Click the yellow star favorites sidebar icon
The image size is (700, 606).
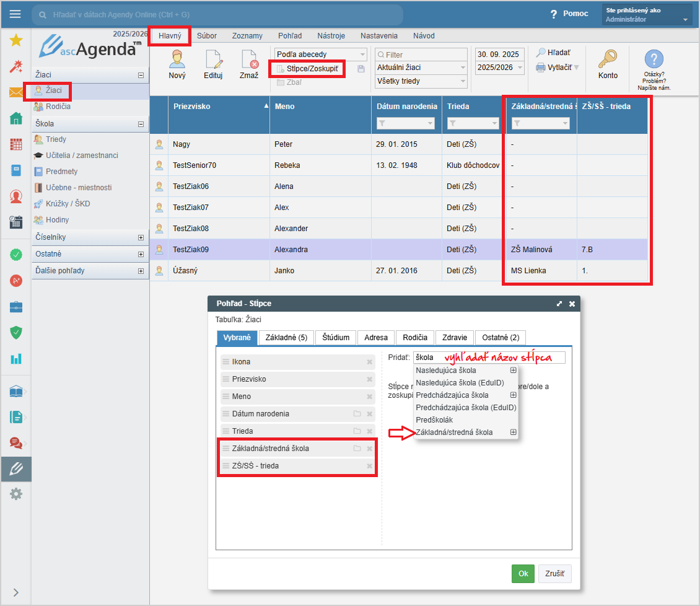(x=16, y=41)
